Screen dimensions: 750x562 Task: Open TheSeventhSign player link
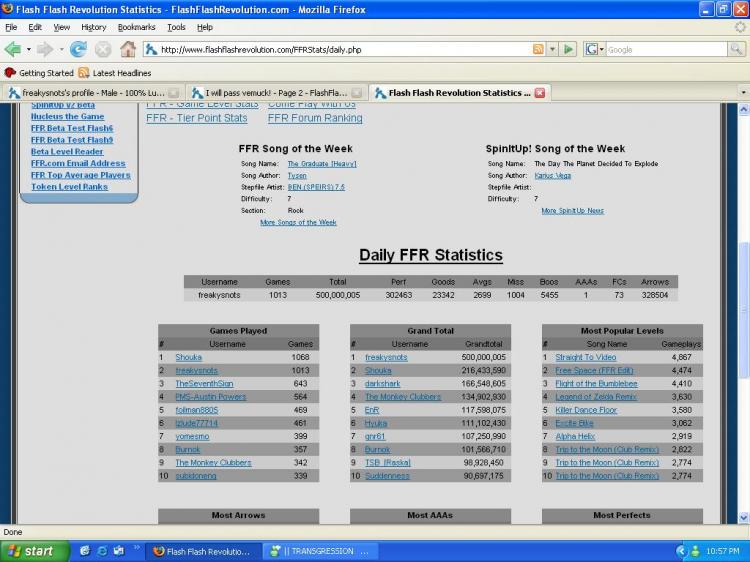click(x=204, y=384)
